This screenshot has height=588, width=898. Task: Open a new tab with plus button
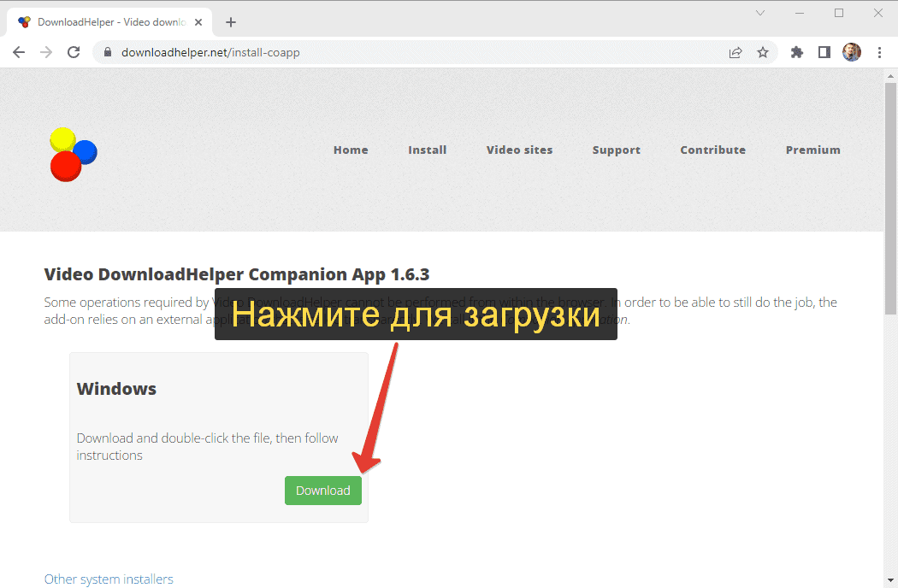point(231,22)
